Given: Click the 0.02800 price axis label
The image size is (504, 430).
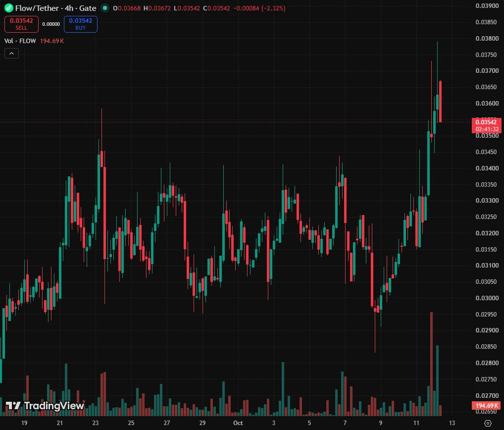Looking at the screenshot, I should (487, 363).
